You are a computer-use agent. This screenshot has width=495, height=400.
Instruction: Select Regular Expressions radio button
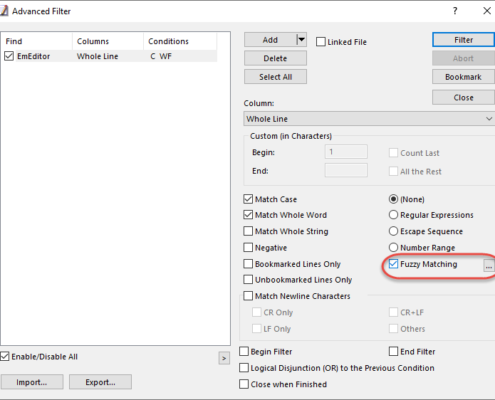[x=393, y=215]
